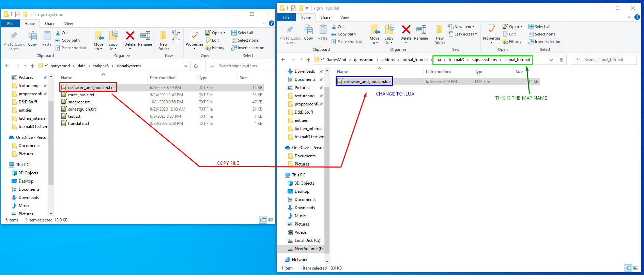Click the Search signal_tutorial field

pyautogui.click(x=604, y=60)
